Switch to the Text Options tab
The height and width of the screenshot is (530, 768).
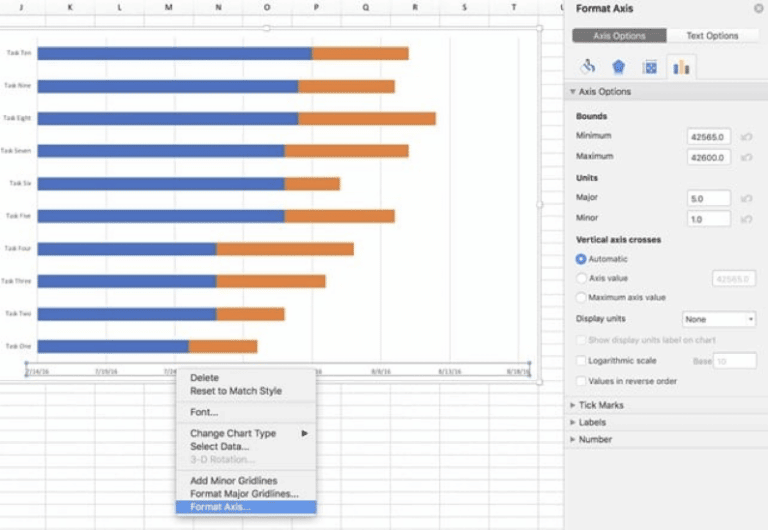click(x=712, y=36)
